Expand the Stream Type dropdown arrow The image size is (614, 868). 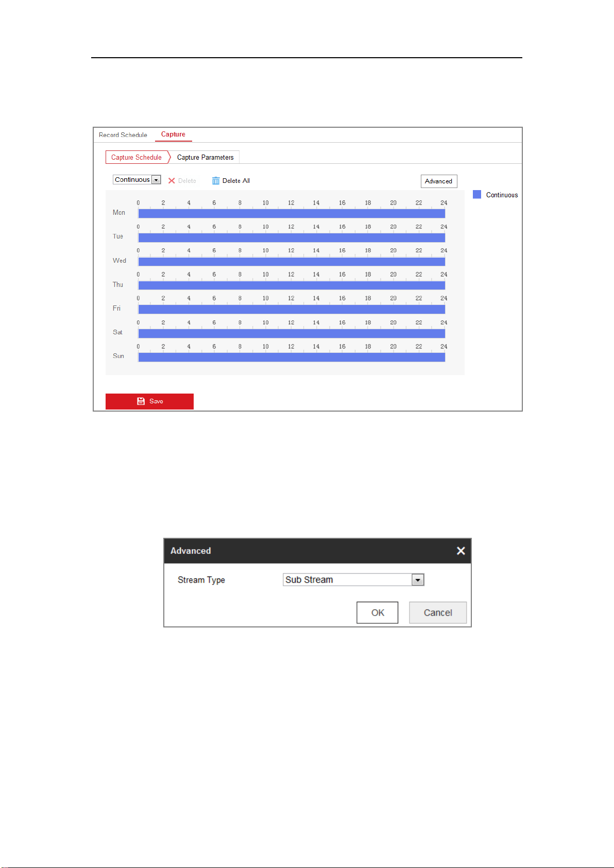click(x=418, y=580)
